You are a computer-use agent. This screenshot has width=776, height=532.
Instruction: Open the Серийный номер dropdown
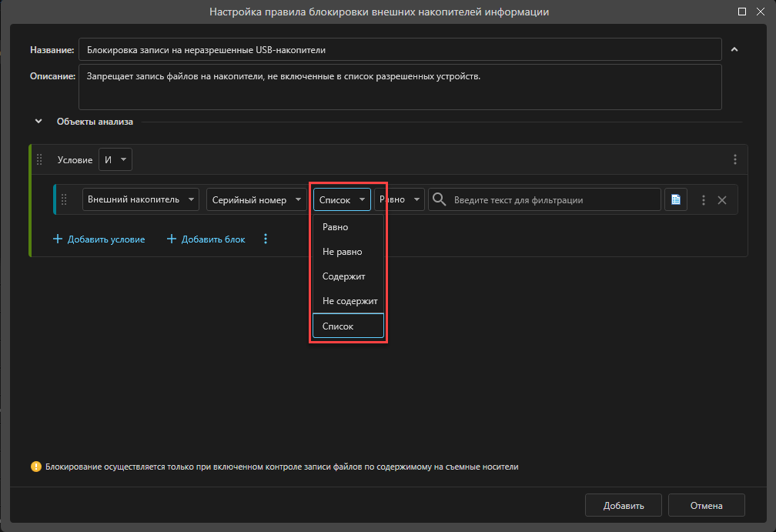point(256,199)
